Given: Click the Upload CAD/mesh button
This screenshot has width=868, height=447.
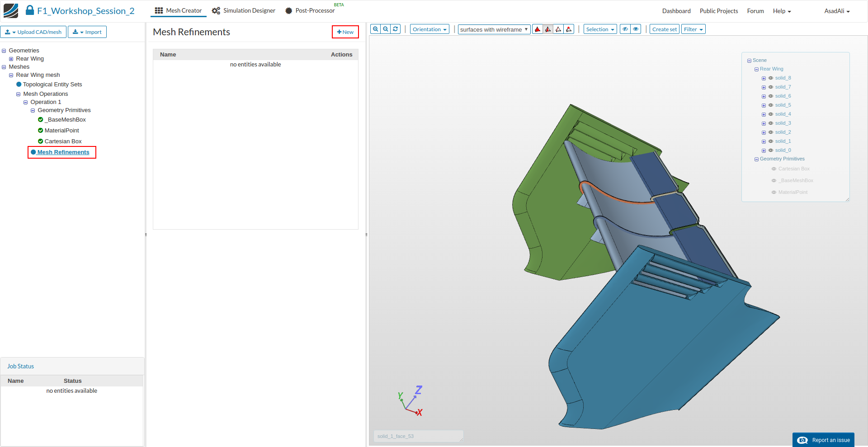Looking at the screenshot, I should 33,32.
